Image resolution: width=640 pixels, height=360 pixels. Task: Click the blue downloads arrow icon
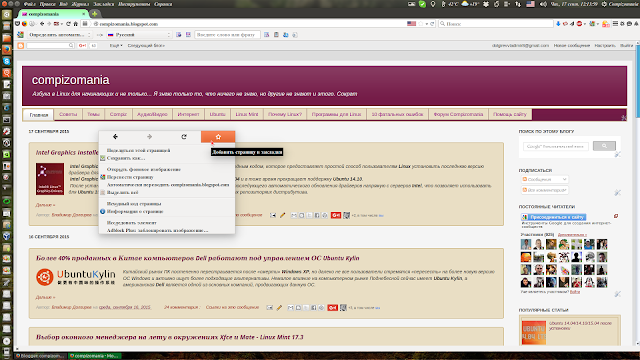(x=558, y=24)
